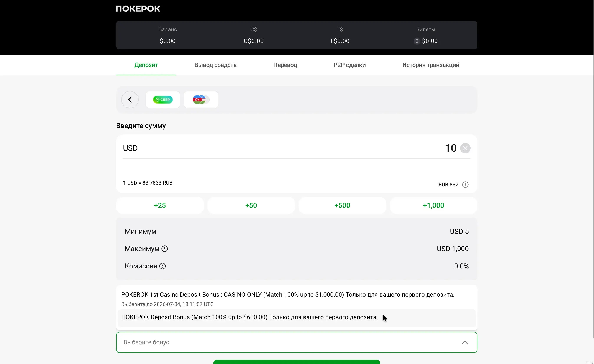The height and width of the screenshot is (364, 594).
Task: Open the История транзакций tab
Action: [x=431, y=65]
